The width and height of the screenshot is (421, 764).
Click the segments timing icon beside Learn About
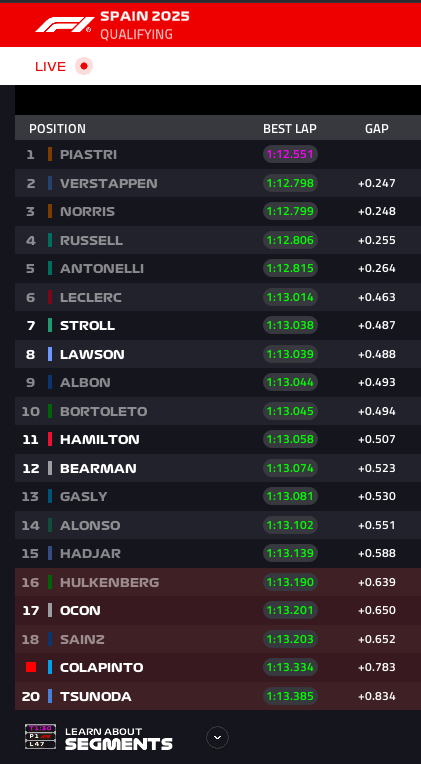[40, 736]
